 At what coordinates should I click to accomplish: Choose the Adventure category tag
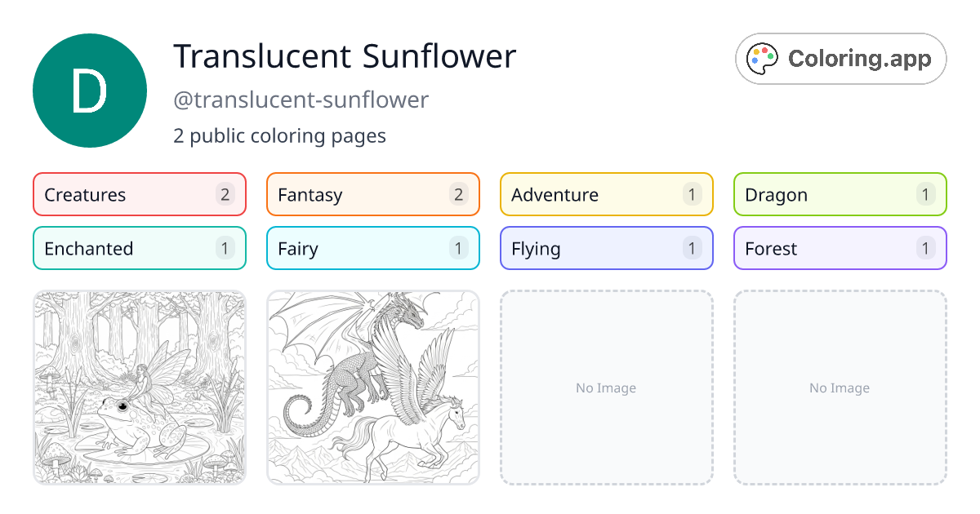tap(607, 194)
